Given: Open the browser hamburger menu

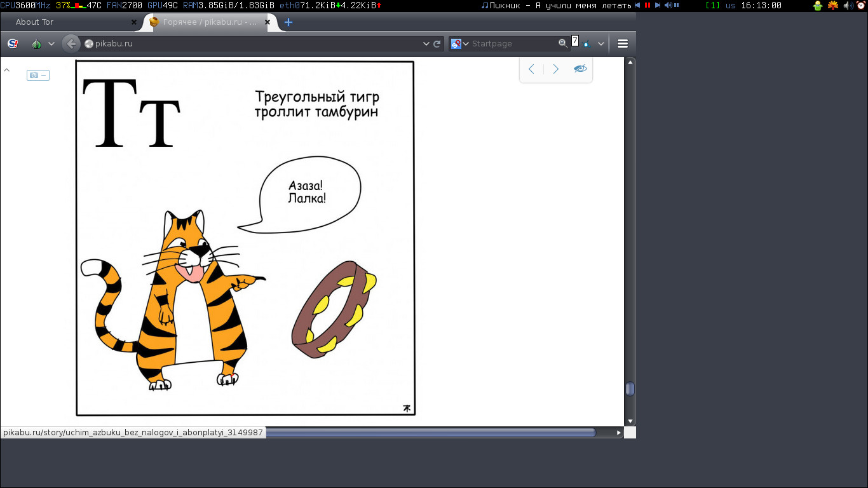Looking at the screenshot, I should click(623, 44).
